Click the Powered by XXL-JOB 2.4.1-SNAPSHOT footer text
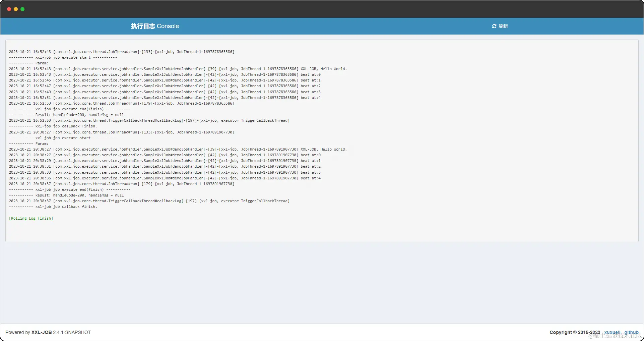The width and height of the screenshot is (644, 341). coord(48,332)
